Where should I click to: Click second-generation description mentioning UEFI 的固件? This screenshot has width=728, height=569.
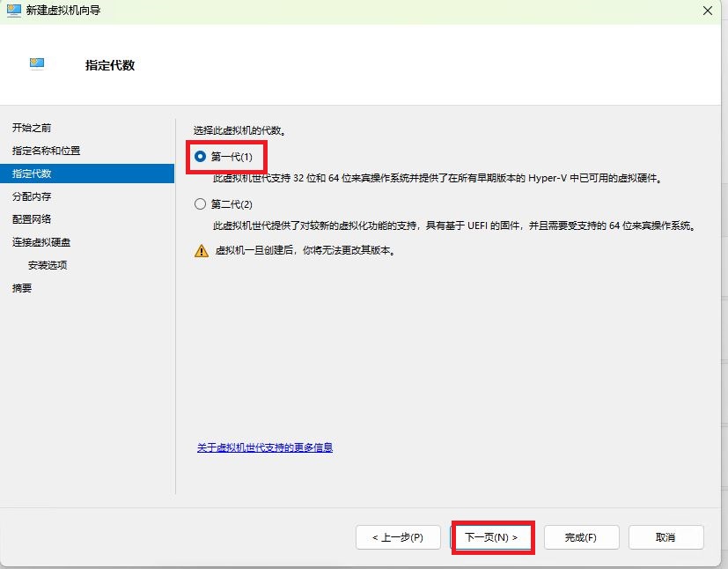coord(455,225)
